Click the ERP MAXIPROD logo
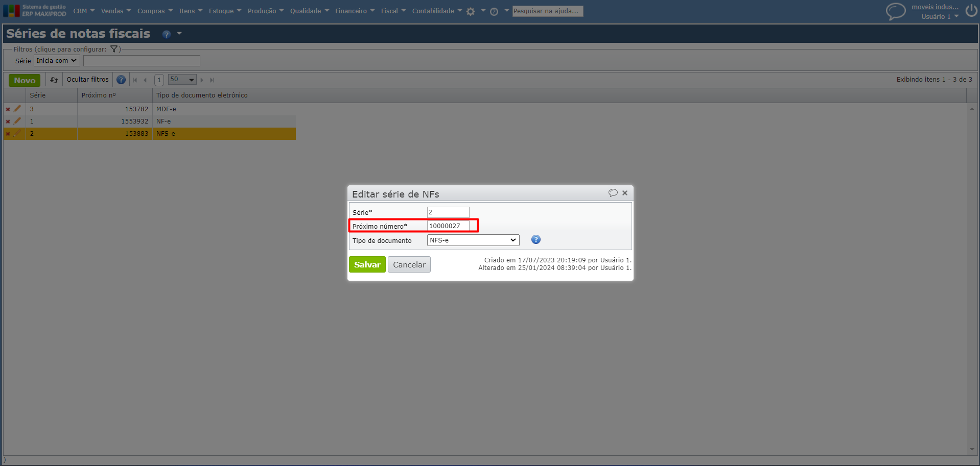The height and width of the screenshot is (466, 980). point(35,11)
